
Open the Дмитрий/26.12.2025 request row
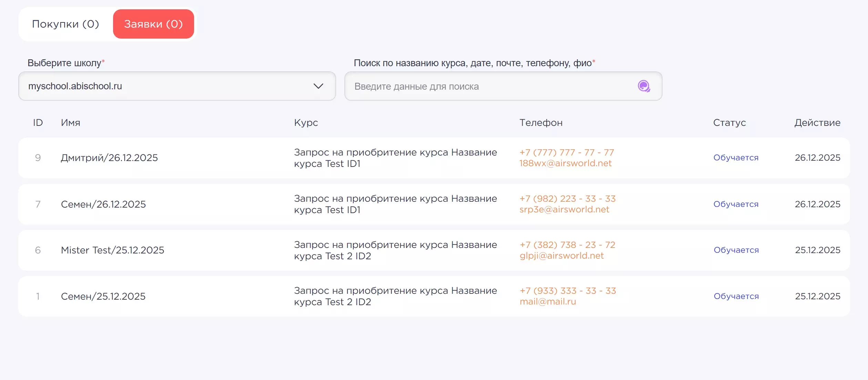(109, 158)
